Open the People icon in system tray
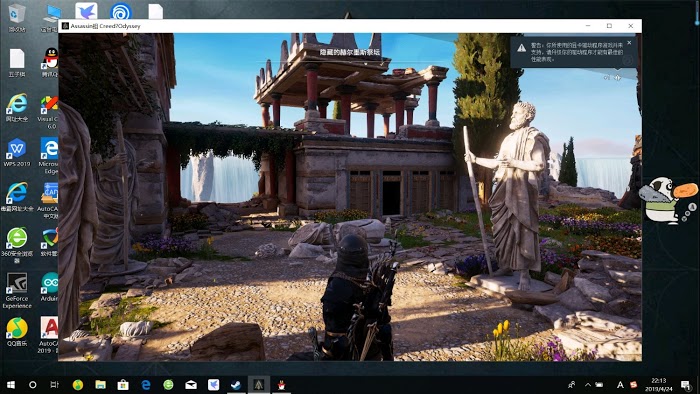 pyautogui.click(x=571, y=385)
